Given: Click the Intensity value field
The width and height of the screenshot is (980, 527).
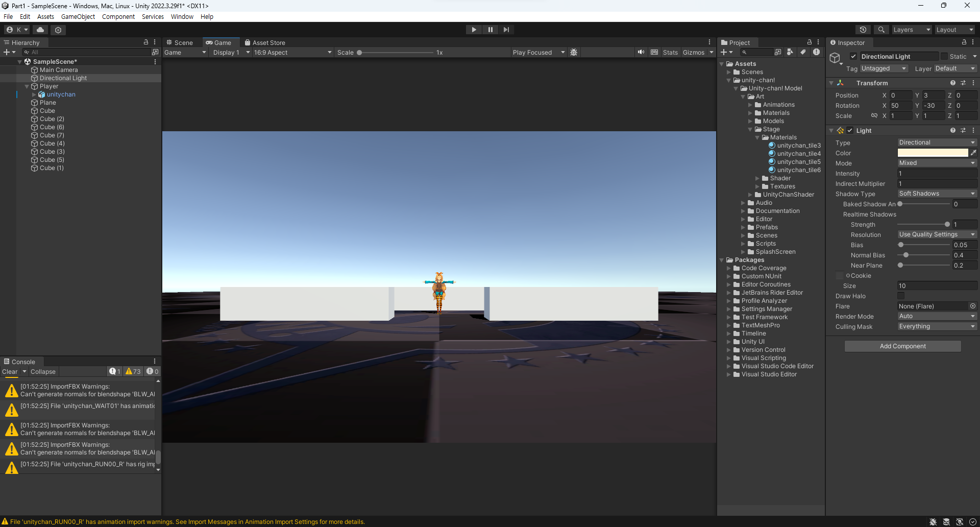Looking at the screenshot, I should [x=937, y=173].
